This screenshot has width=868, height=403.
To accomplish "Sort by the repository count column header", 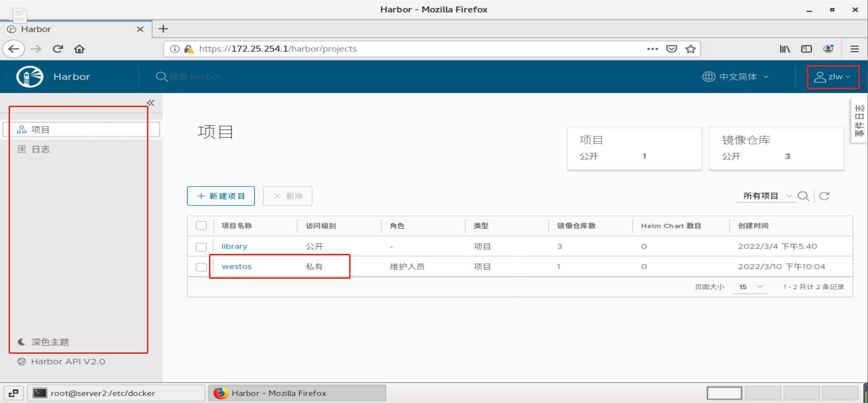I will point(576,226).
